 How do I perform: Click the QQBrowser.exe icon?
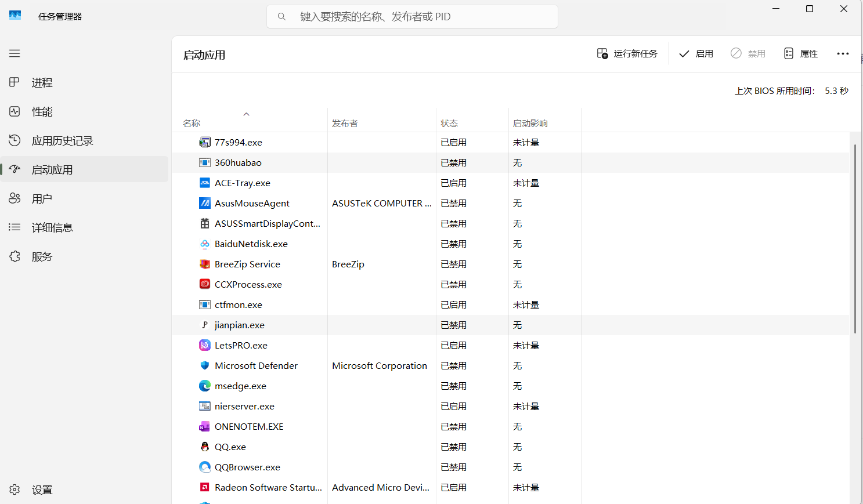tap(205, 467)
